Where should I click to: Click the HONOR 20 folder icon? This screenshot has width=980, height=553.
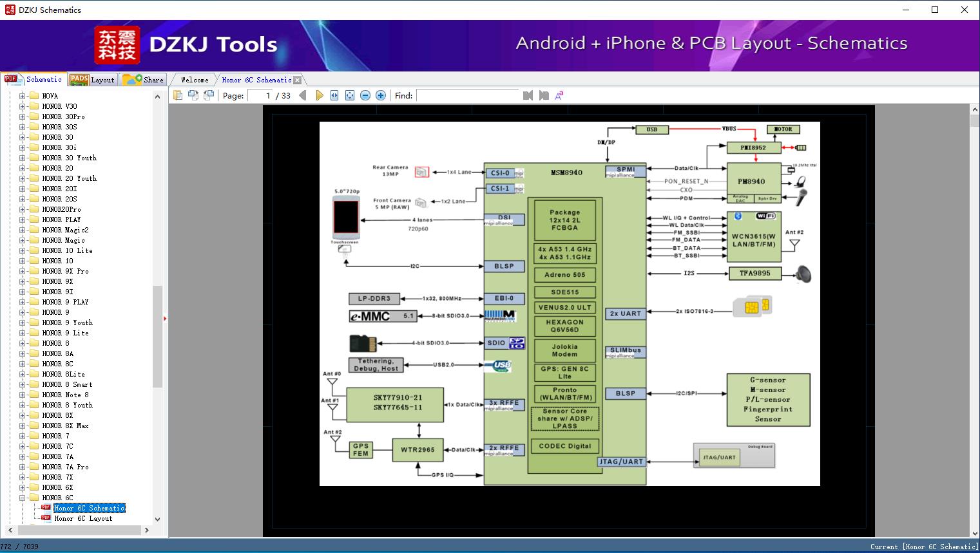[34, 168]
